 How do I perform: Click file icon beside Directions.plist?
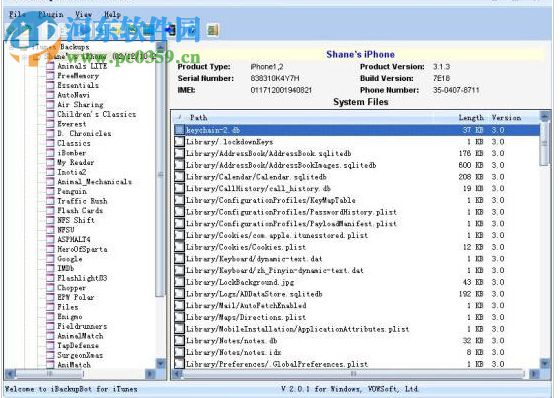(x=179, y=317)
